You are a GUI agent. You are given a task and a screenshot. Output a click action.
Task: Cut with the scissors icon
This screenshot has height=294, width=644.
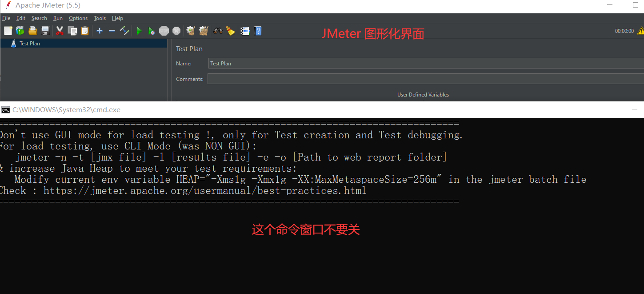pyautogui.click(x=60, y=31)
